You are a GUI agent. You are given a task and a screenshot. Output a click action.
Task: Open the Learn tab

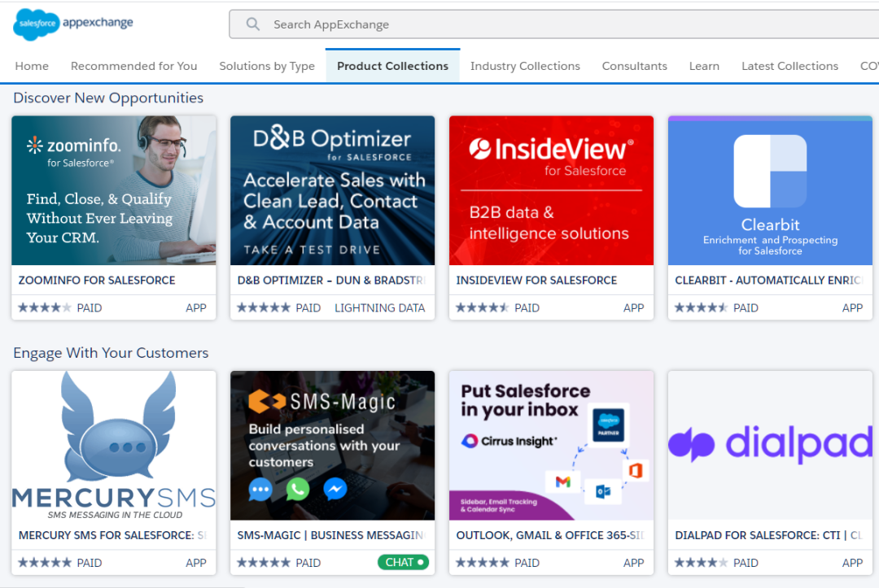click(704, 66)
